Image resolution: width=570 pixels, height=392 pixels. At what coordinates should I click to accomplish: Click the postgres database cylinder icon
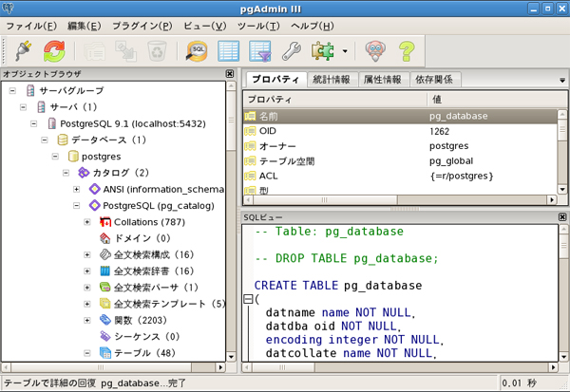73,157
